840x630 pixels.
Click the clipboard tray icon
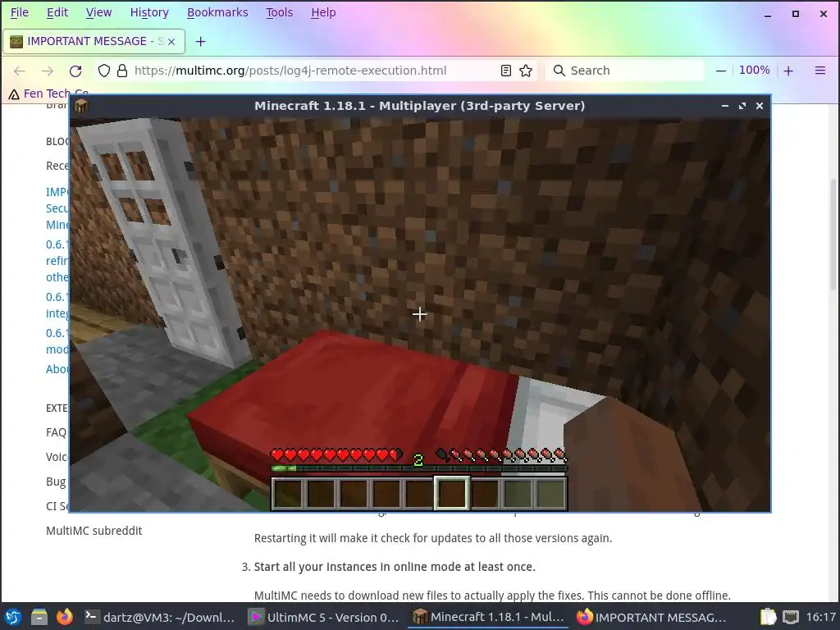coord(768,617)
